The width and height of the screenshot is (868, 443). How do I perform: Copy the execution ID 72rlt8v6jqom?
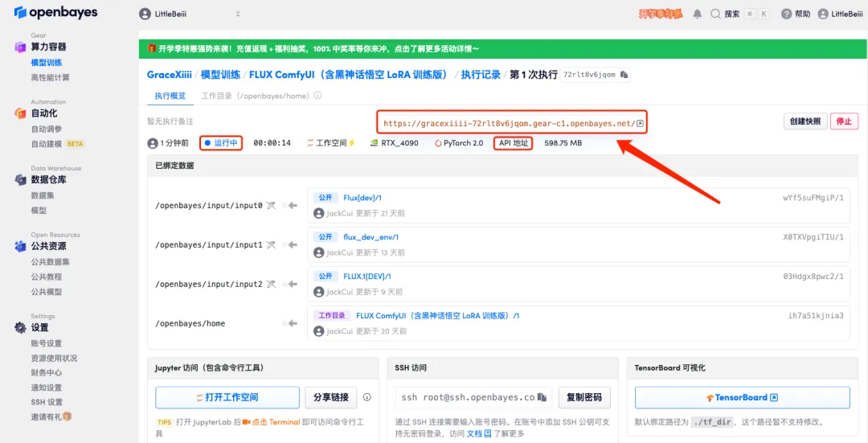pos(624,75)
